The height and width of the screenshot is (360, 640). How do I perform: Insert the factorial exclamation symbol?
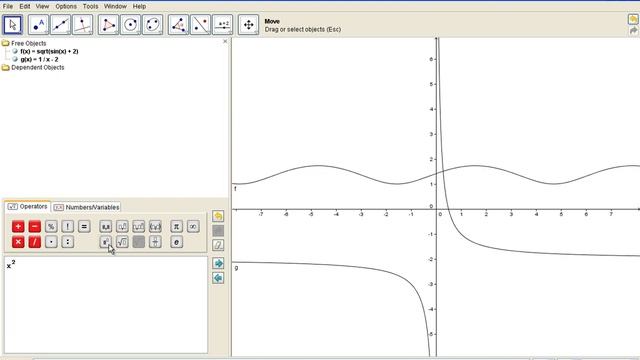pyautogui.click(x=68, y=227)
